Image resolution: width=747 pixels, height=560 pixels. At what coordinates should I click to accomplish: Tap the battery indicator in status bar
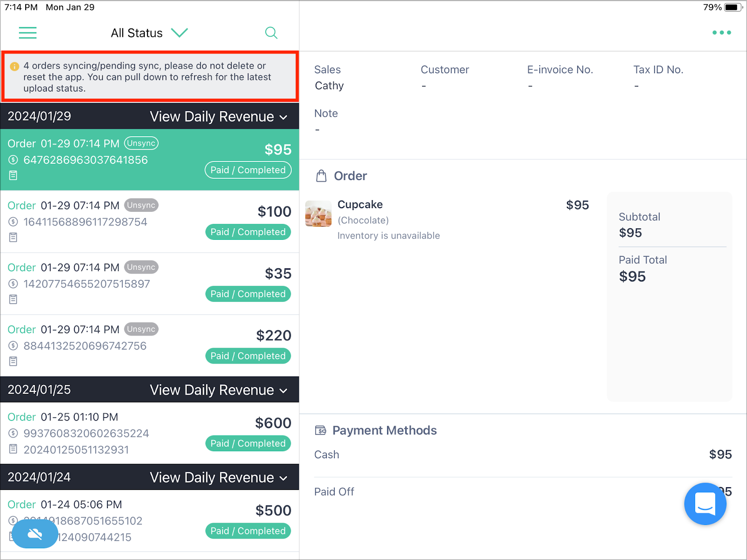pyautogui.click(x=733, y=7)
